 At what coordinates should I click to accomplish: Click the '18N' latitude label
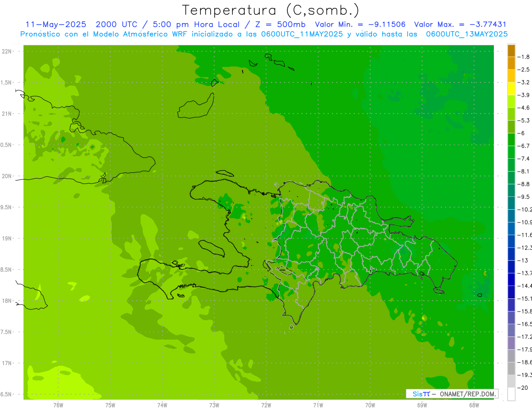click(x=7, y=301)
